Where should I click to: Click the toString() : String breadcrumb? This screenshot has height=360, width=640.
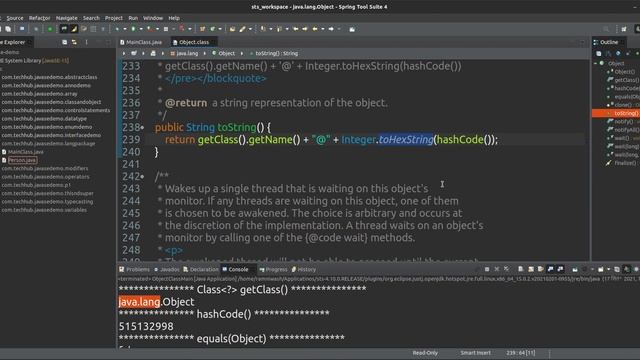tap(273, 53)
